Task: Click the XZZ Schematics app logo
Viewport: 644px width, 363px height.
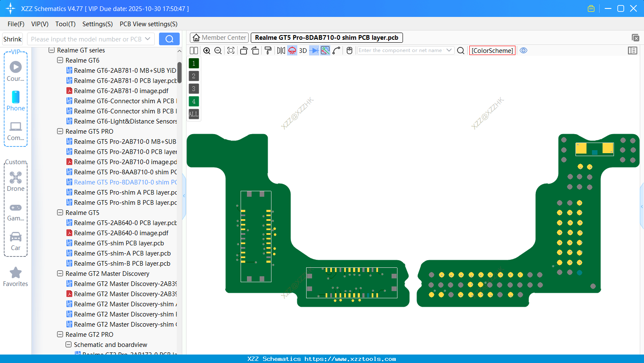Action: [11, 8]
